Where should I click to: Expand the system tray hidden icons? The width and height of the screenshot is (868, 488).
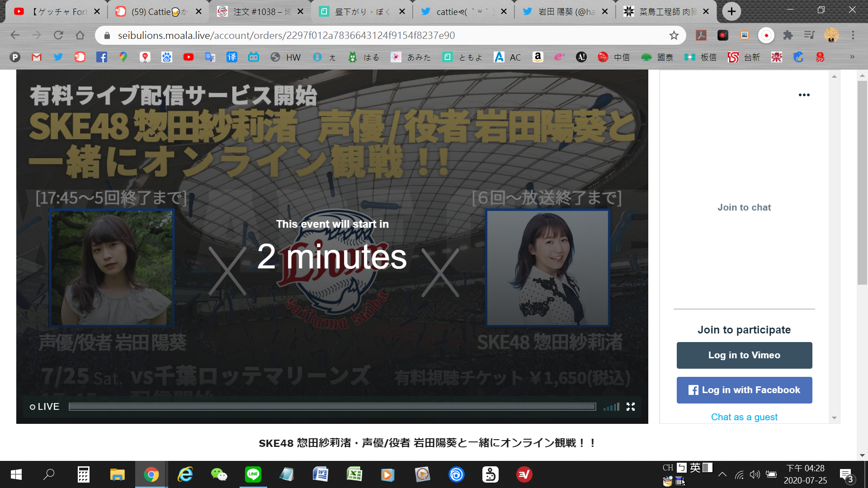tap(722, 474)
